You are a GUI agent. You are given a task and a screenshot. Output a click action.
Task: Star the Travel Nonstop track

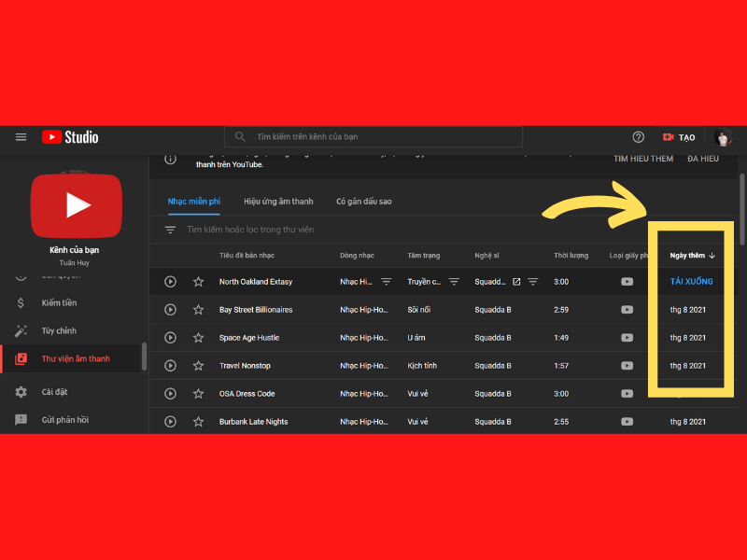point(198,366)
